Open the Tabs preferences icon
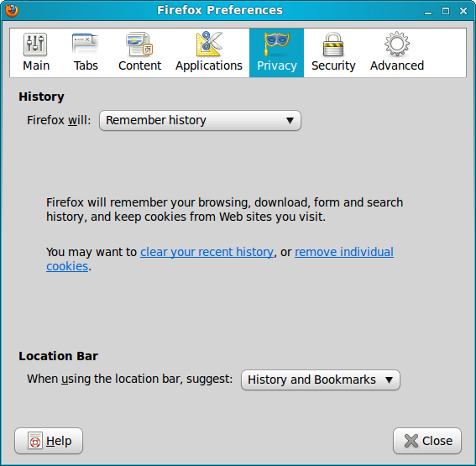Viewport: 476px width, 466px height. [86, 45]
